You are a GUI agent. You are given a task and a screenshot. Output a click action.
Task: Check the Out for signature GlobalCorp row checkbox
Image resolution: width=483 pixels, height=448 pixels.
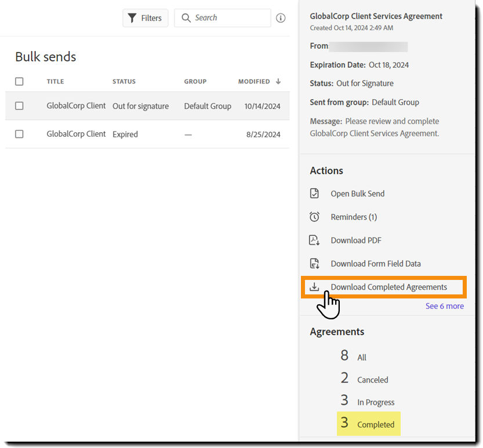coord(19,106)
